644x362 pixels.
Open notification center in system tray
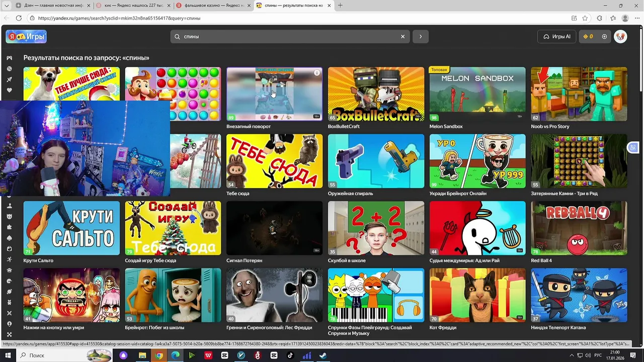634,355
